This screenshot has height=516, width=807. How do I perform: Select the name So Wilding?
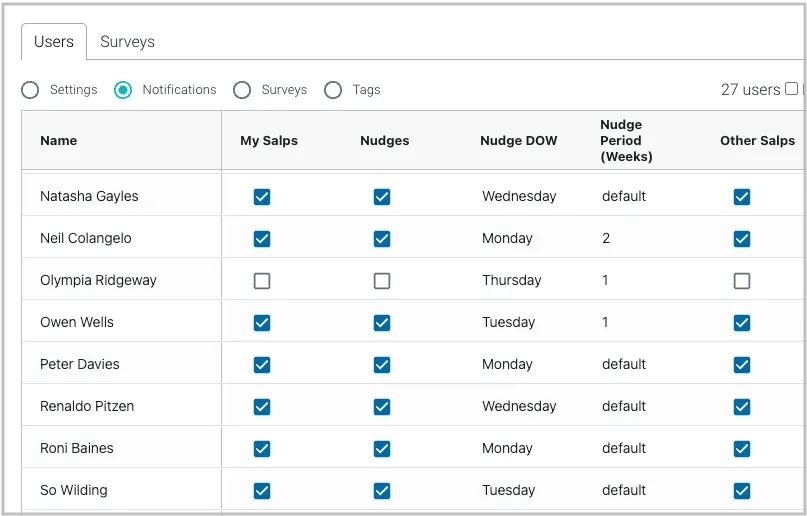tap(74, 490)
